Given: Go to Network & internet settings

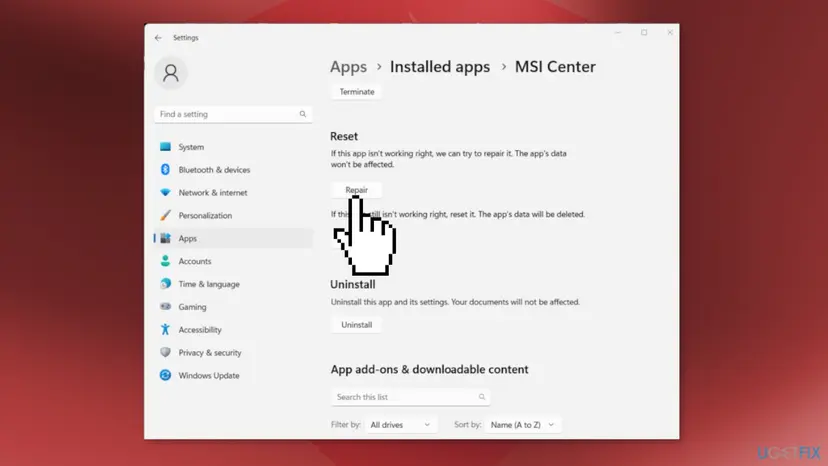Looking at the screenshot, I should [233, 192].
